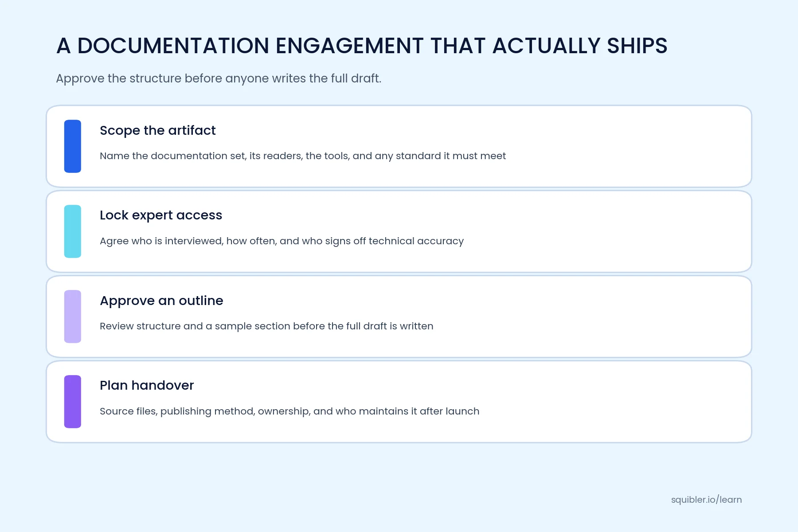This screenshot has height=532, width=798.
Task: Click the text 'Source files, publishing method, ownership'
Action: [289, 411]
